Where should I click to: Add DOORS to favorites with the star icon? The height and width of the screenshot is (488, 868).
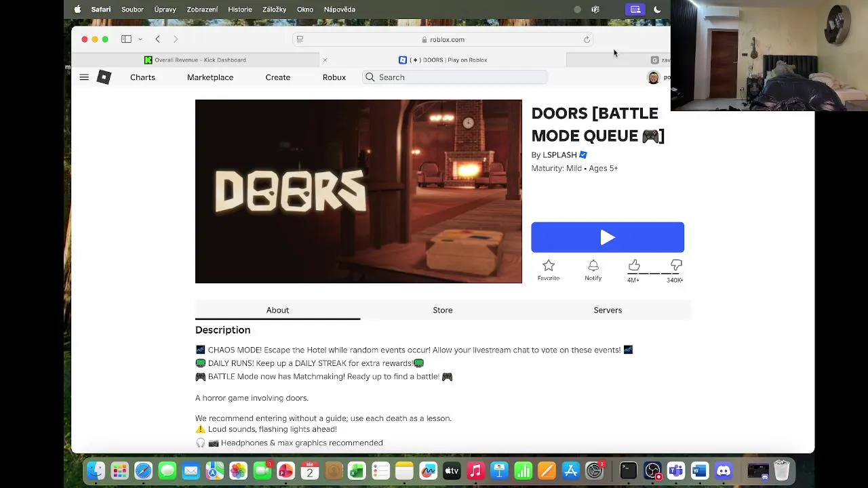[549, 266]
